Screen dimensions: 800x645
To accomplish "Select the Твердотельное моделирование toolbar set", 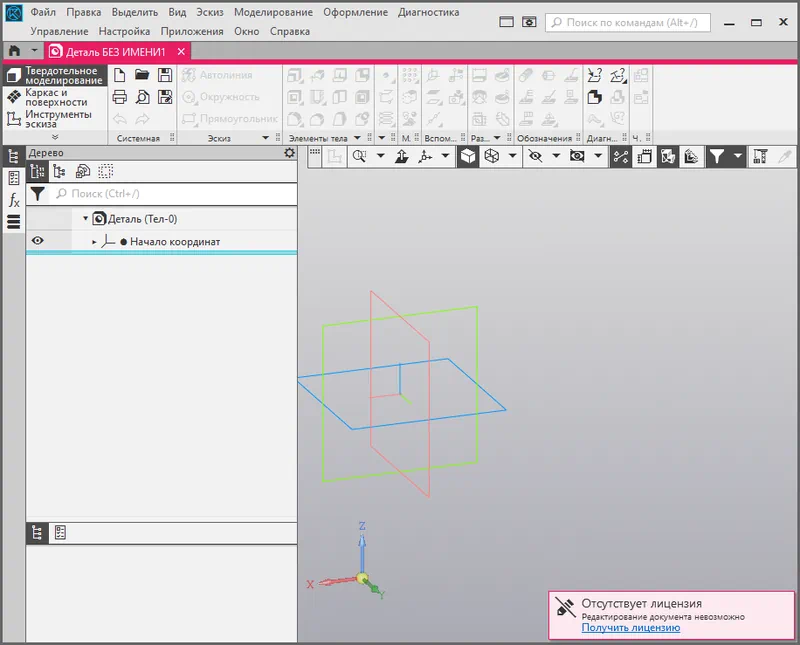I will (55, 76).
